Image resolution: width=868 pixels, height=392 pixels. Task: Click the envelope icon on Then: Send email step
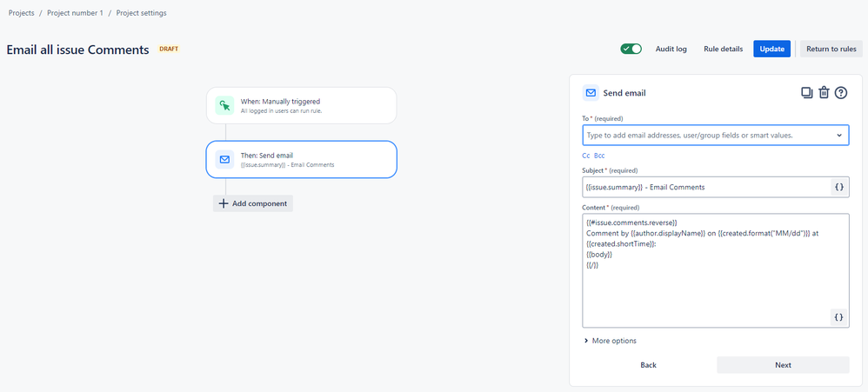[224, 160]
